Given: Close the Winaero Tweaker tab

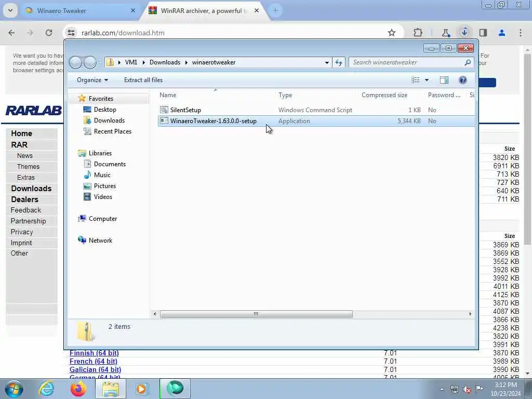Looking at the screenshot, I should pos(133,11).
